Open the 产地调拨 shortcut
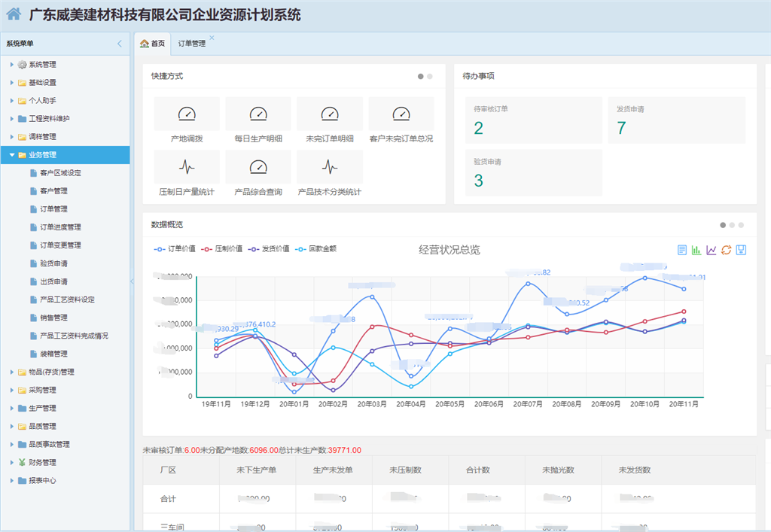The image size is (771, 532). pyautogui.click(x=187, y=120)
